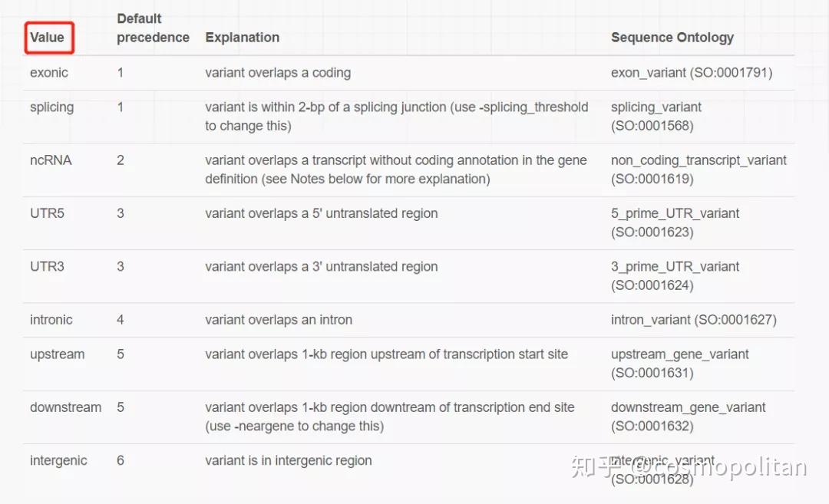The height and width of the screenshot is (504, 829).
Task: Click the non_coding_transcript_variant ontology entry
Action: coord(699,169)
